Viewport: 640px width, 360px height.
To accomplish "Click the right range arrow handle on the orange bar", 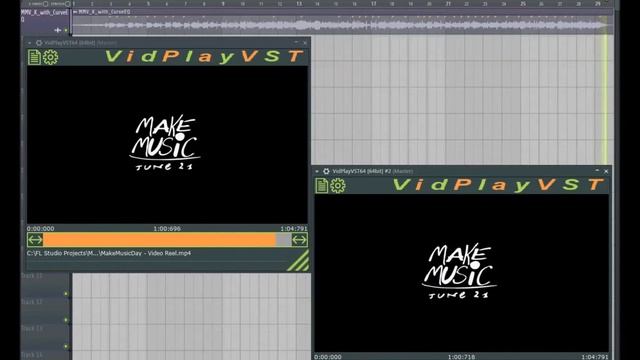I will 300,240.
